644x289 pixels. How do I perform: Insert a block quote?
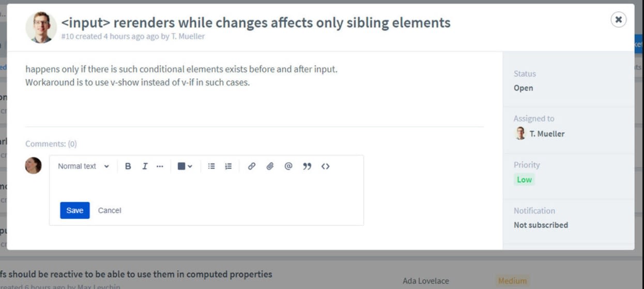(x=307, y=166)
